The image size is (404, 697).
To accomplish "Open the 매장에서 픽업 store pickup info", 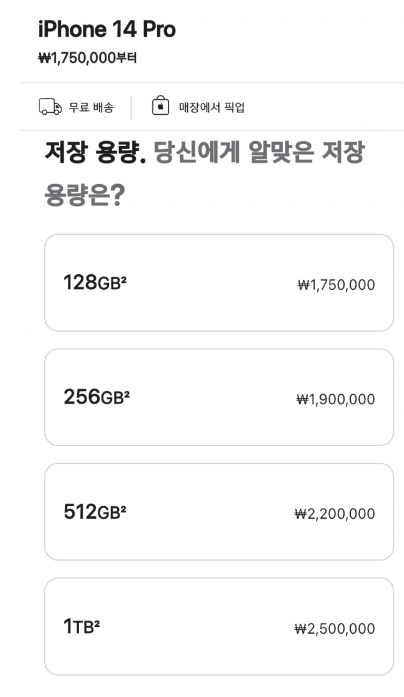I will click(212, 107).
